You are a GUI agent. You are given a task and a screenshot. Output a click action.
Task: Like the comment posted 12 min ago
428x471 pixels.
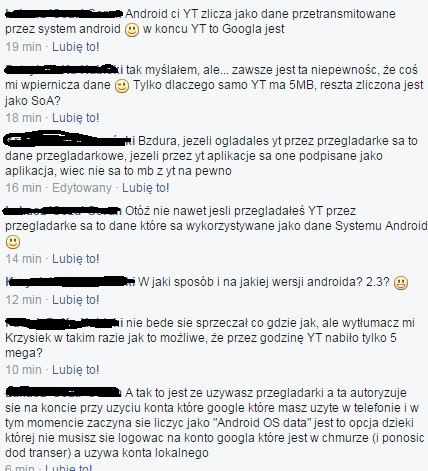click(x=76, y=299)
